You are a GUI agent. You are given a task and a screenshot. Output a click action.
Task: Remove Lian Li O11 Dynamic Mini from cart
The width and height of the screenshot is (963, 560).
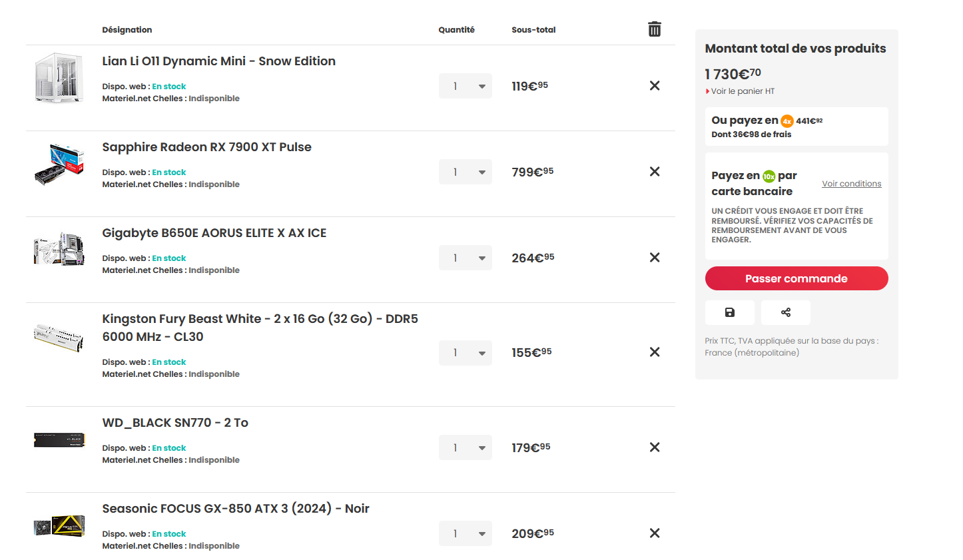pos(655,86)
